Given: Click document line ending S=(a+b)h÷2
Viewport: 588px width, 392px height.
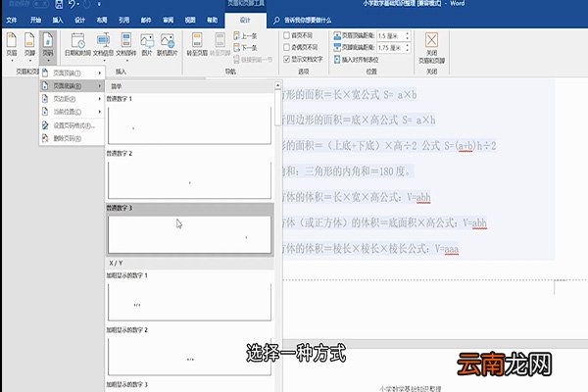Looking at the screenshot, I should 388,146.
